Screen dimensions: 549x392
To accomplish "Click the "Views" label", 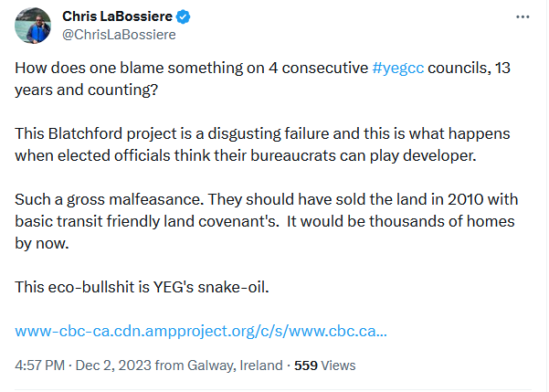I will coord(338,365).
